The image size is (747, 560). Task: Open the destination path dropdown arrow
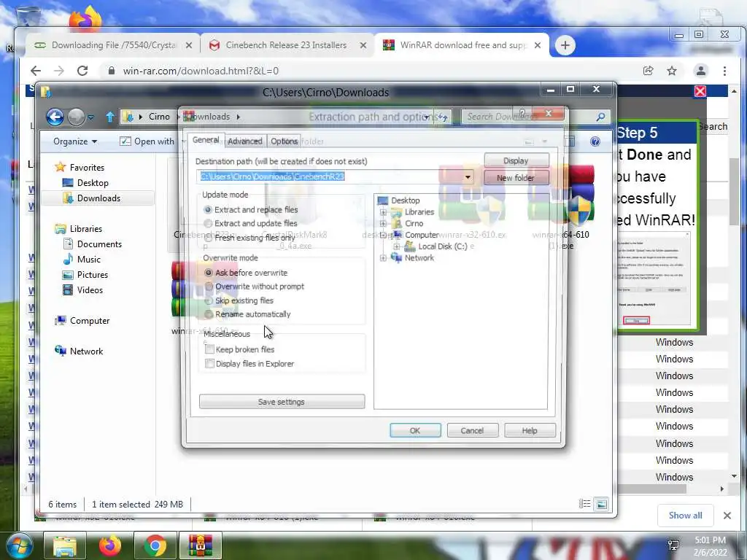(468, 177)
